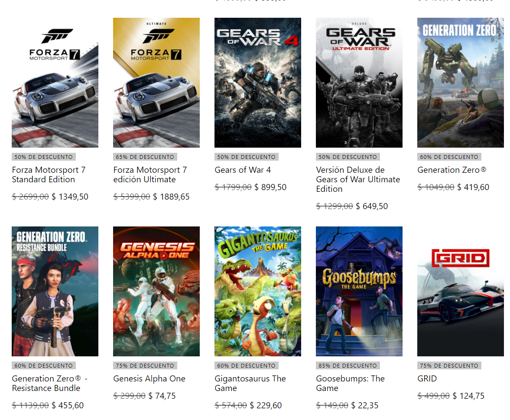Image resolution: width=510 pixels, height=420 pixels.
Task: Select the 'Generation Zero®' title link
Action: click(452, 170)
